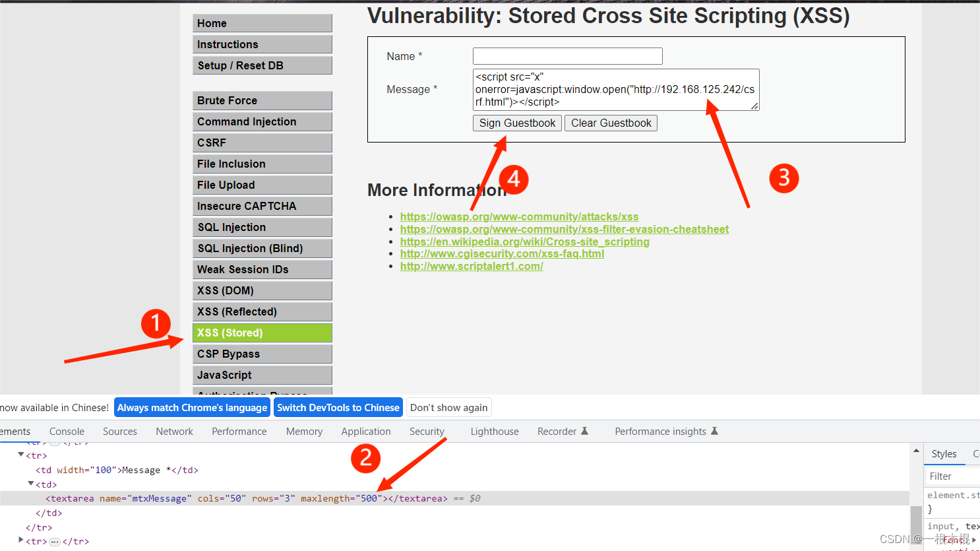Open the File Upload module
980x551 pixels.
[262, 185]
